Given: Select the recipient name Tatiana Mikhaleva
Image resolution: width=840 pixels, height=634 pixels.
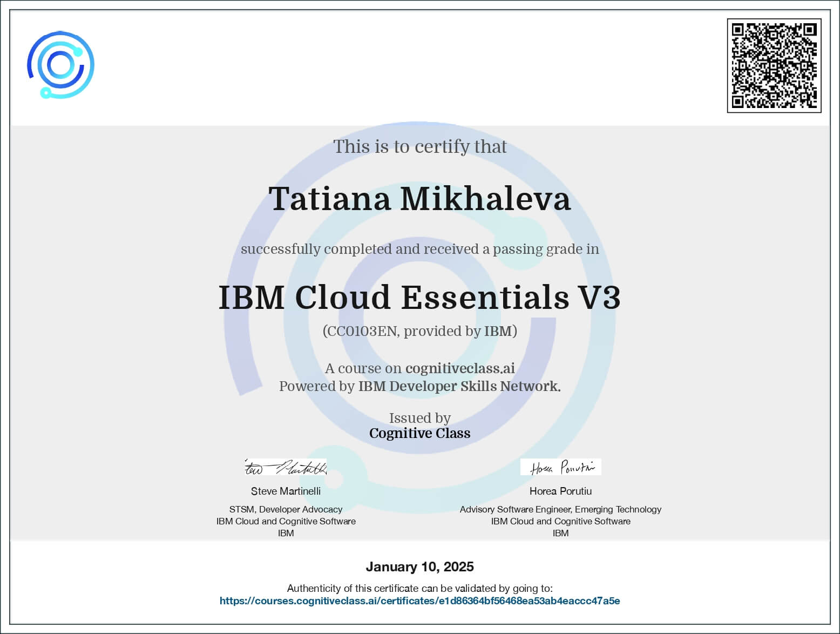Looking at the screenshot, I should [x=419, y=199].
